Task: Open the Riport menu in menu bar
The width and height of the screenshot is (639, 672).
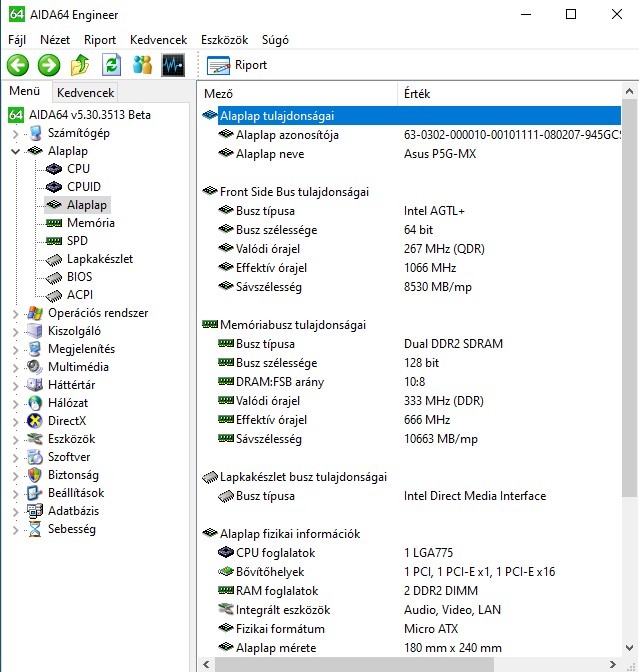Action: point(100,40)
